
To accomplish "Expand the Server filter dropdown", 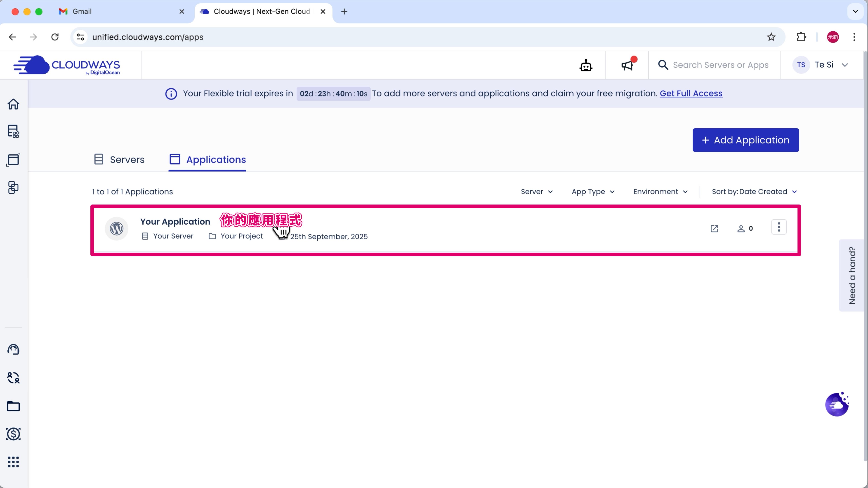I will (x=536, y=192).
